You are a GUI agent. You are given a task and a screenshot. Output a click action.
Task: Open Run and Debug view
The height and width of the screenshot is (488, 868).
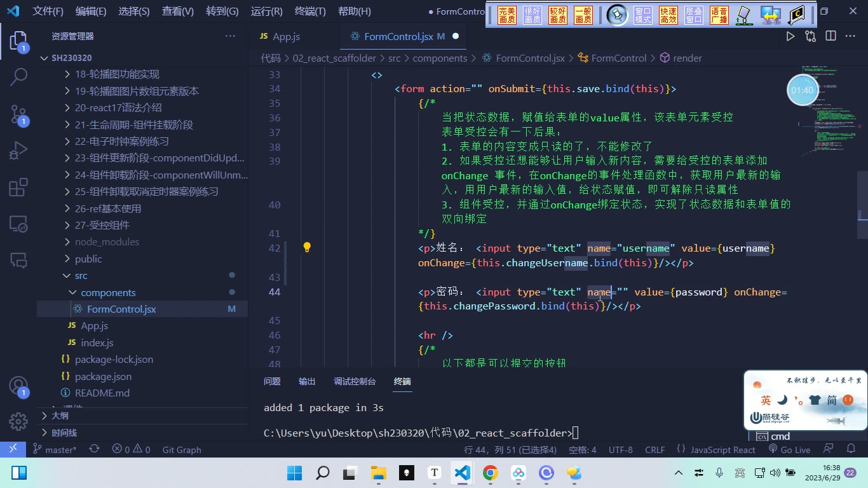[x=18, y=151]
